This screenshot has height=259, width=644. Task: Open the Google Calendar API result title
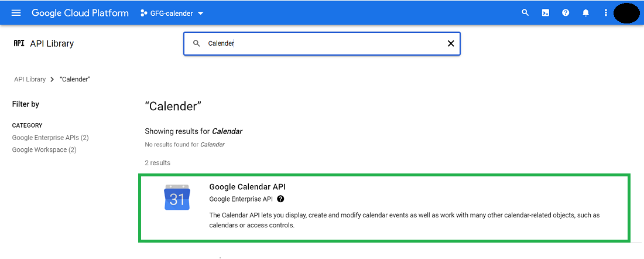tap(247, 187)
